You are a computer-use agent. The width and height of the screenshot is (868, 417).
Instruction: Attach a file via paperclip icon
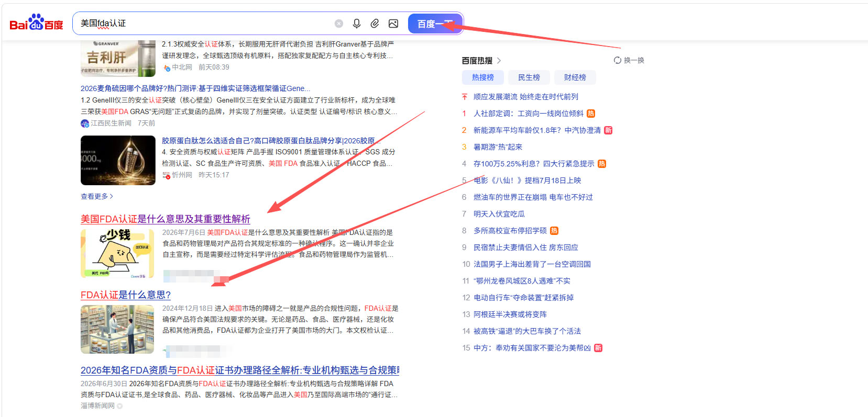coord(375,24)
